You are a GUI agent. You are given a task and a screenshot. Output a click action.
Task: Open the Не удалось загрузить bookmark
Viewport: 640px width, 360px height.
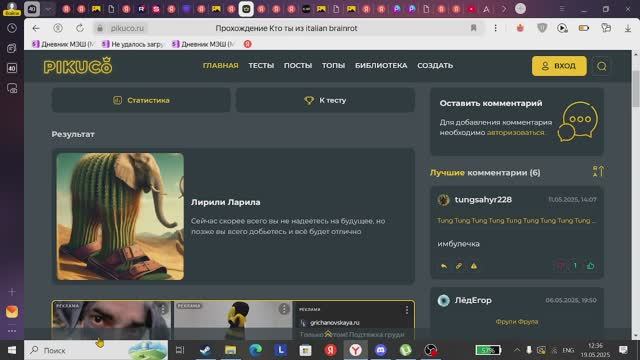133,44
